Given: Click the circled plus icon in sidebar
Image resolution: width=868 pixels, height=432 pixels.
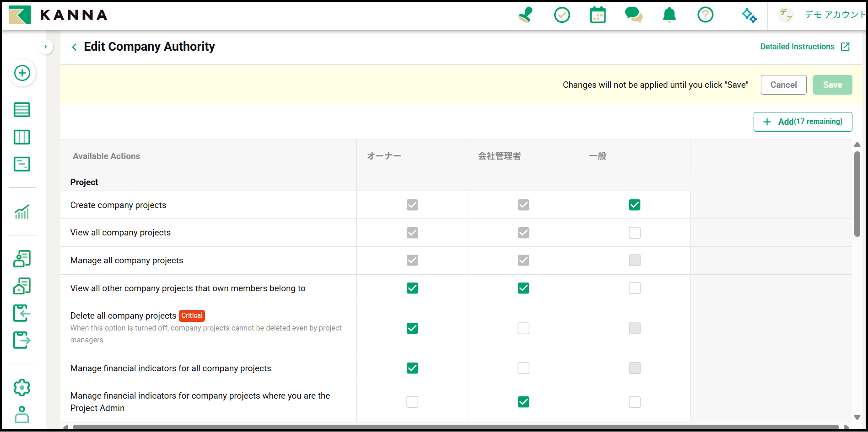Looking at the screenshot, I should pyautogui.click(x=22, y=73).
